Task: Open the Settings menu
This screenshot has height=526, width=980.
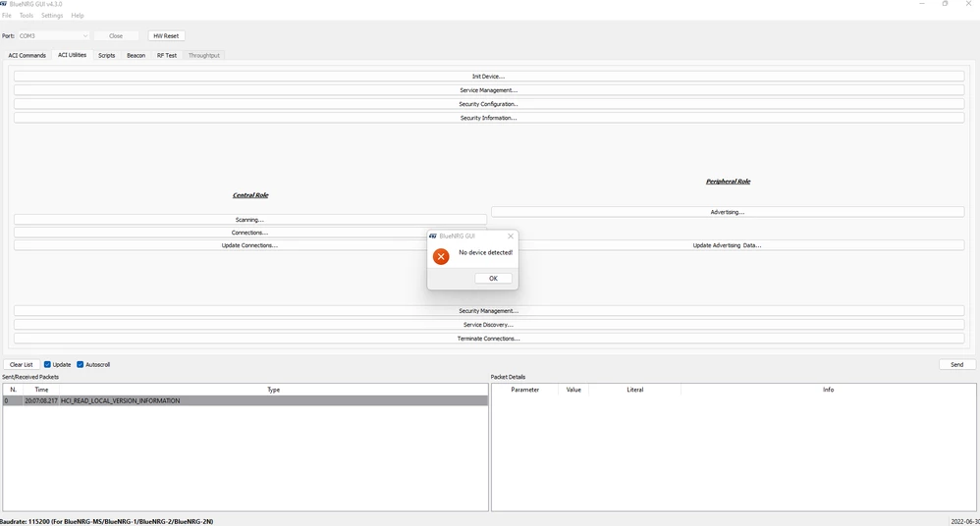Action: tap(52, 16)
